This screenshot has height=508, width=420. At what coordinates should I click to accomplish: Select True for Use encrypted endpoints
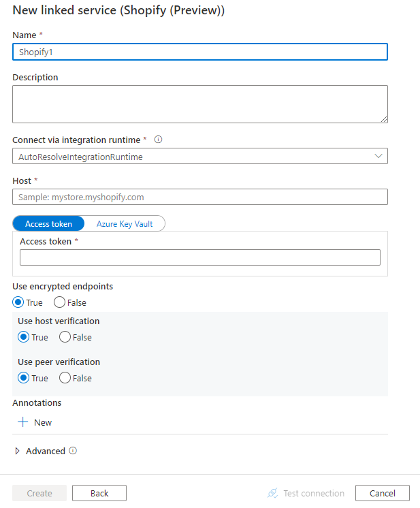18,302
